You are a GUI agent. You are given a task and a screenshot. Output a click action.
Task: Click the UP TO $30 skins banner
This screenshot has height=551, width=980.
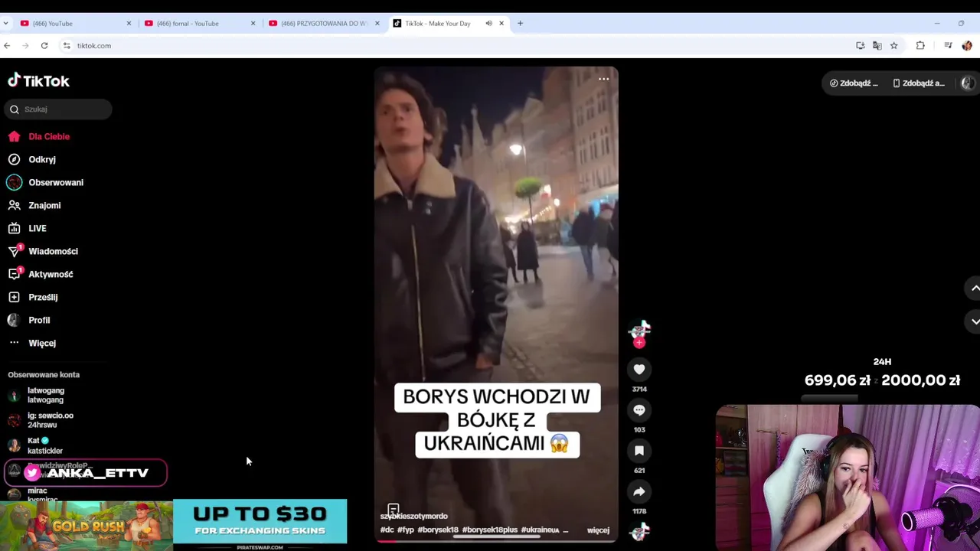260,522
